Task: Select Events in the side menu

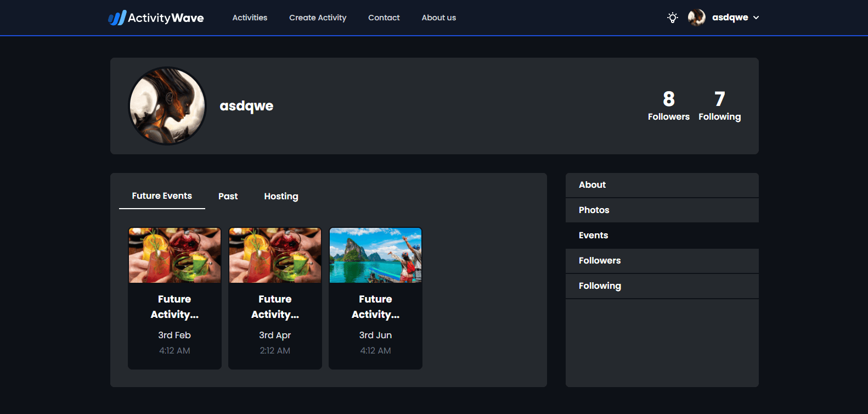Action: click(662, 236)
